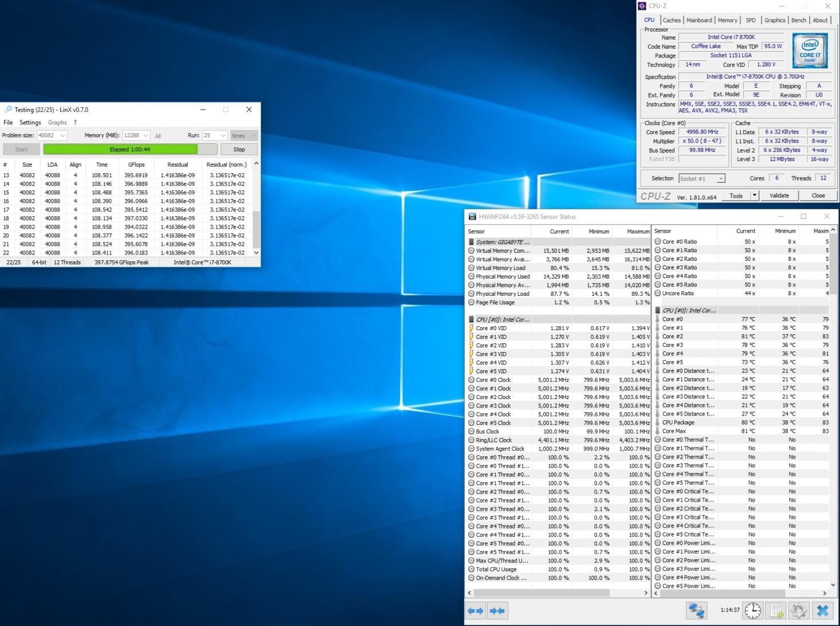Click the thermometer icon beside CPU Package
This screenshot has height=626, width=840.
point(658,422)
